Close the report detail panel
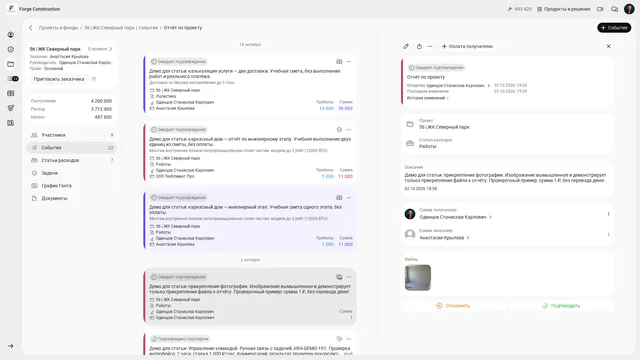 (609, 47)
